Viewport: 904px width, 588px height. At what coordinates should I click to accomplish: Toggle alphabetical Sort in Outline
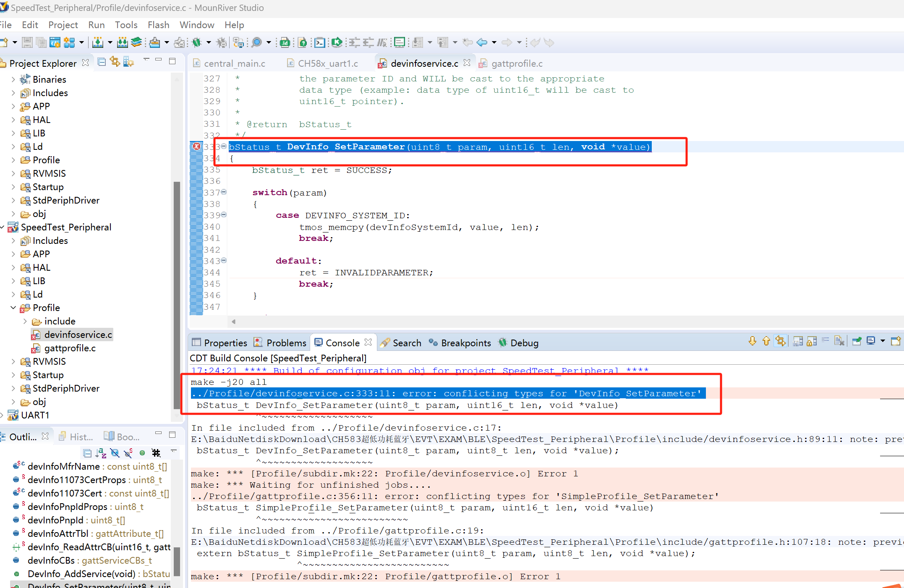click(101, 453)
